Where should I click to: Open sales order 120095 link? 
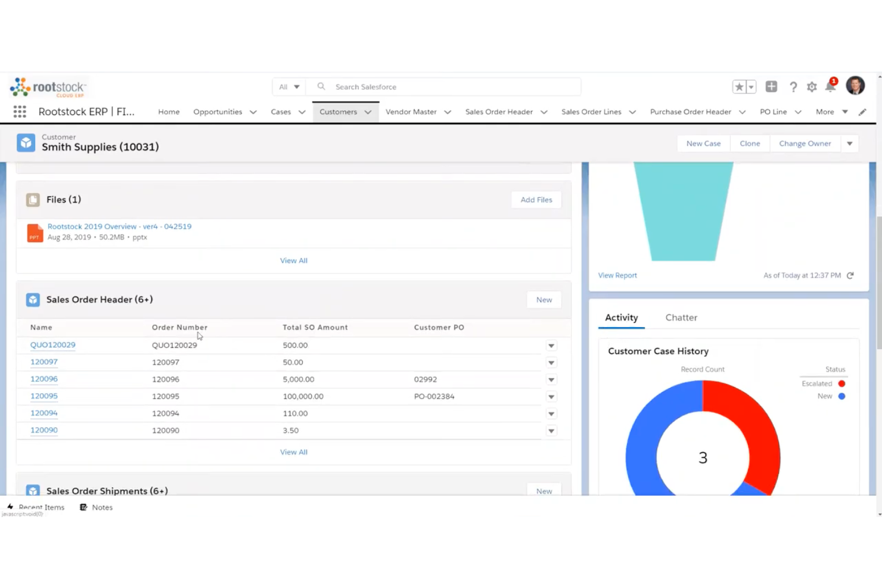point(44,396)
